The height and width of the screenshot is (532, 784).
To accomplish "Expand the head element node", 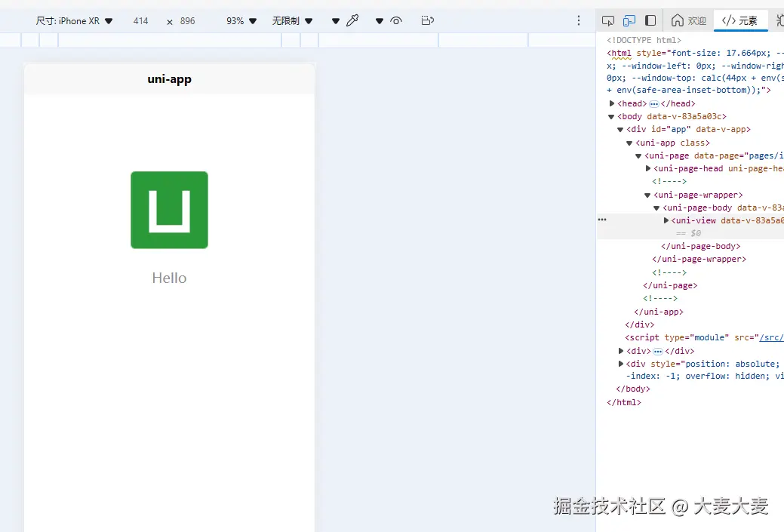I will pos(611,103).
